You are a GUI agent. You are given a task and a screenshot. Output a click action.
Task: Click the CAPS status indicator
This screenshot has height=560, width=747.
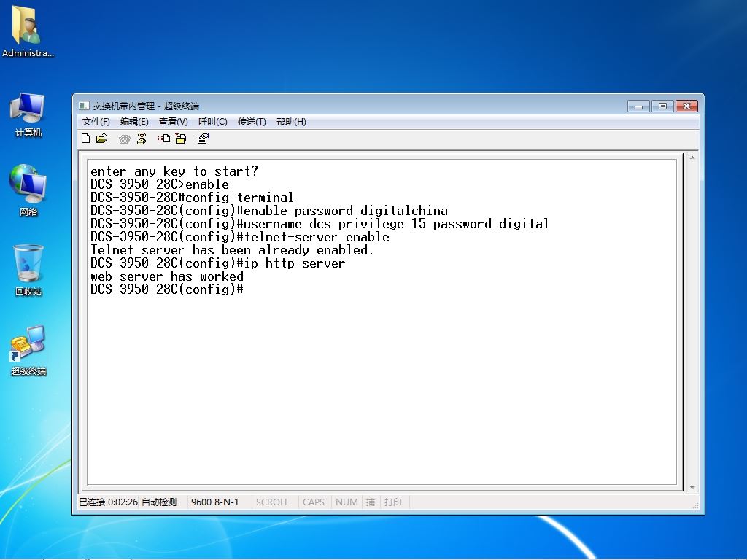(x=314, y=502)
